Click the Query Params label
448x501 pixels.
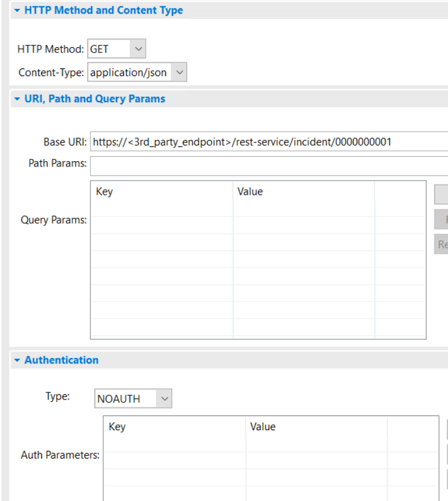click(54, 220)
